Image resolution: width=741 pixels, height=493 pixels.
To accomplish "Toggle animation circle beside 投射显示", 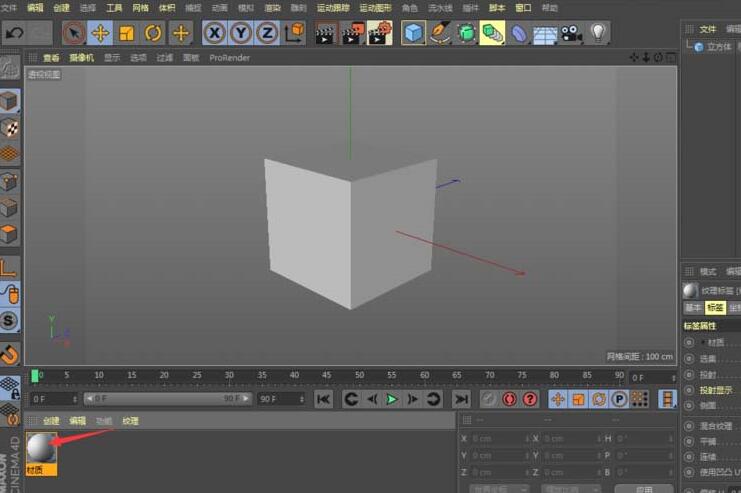I will pyautogui.click(x=689, y=390).
